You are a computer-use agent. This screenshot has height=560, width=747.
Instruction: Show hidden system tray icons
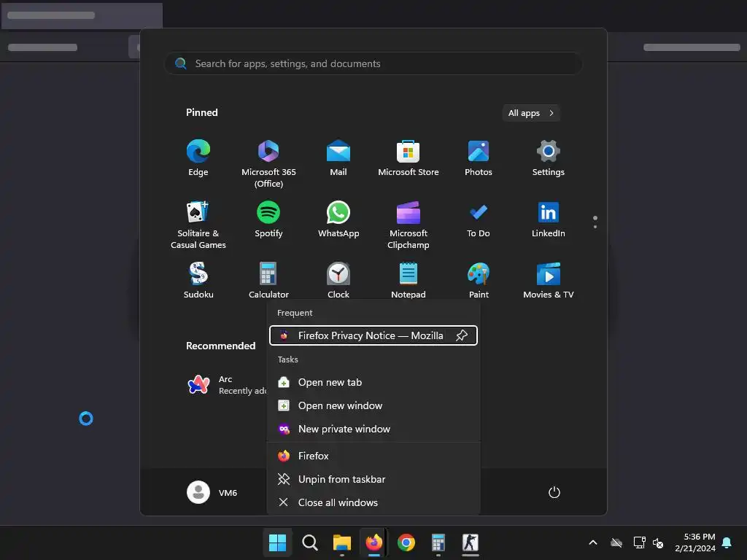tap(593, 542)
